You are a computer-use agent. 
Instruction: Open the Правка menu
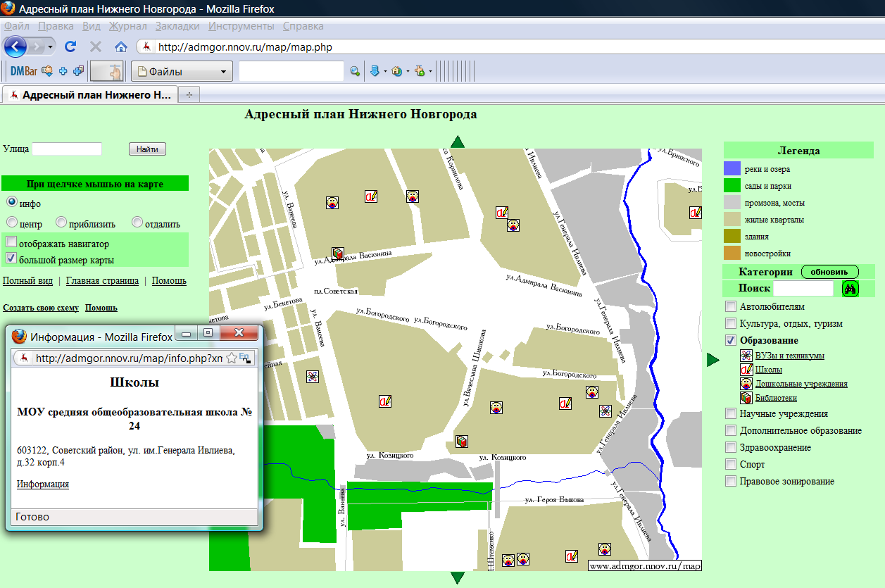(56, 26)
